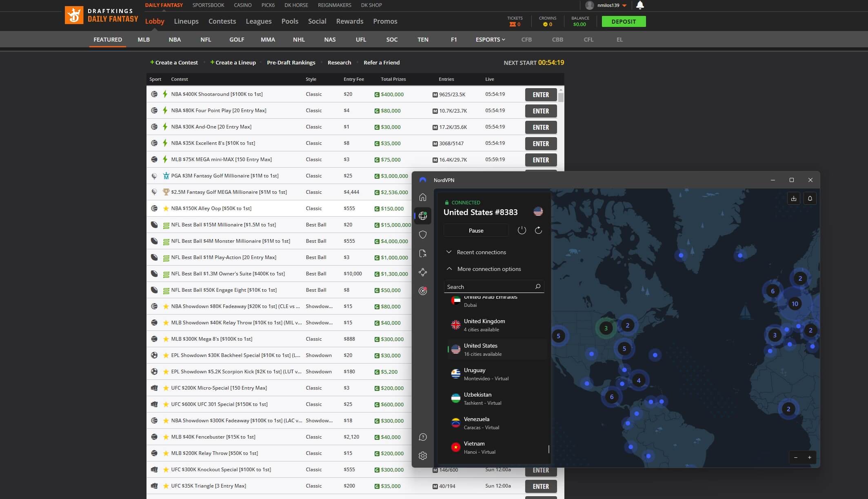Click DraftKings crown logo
Screen dimensions: 868x499
click(74, 15)
